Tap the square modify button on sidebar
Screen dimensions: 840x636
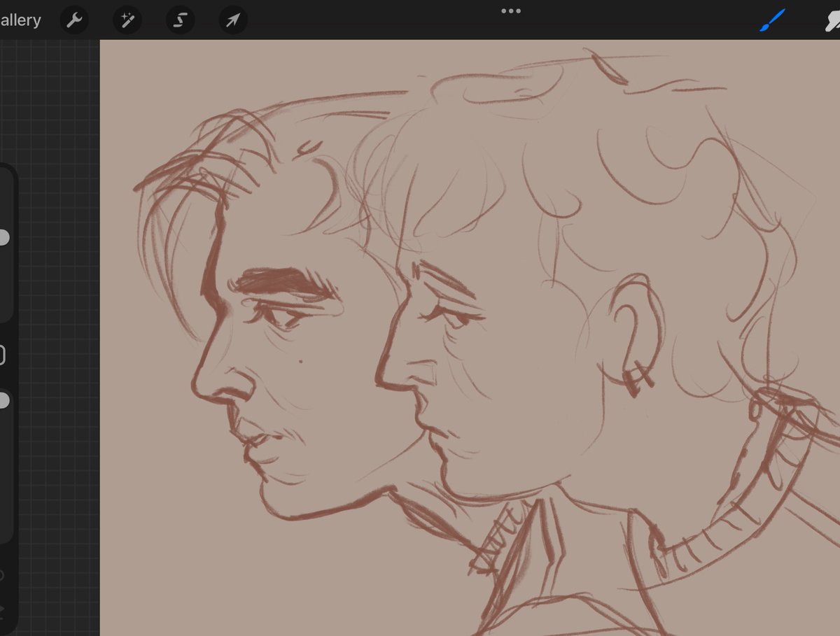click(x=2, y=355)
